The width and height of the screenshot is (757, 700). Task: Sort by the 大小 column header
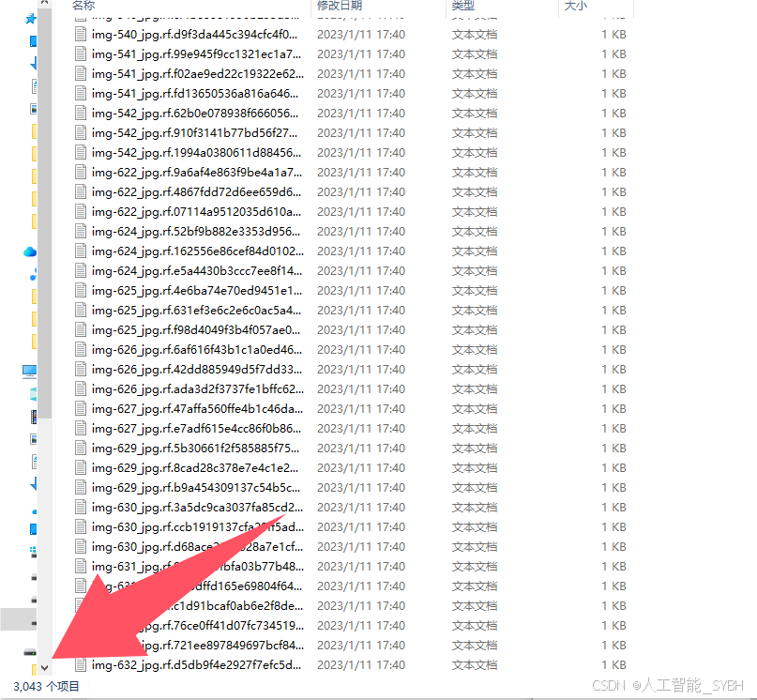(x=576, y=6)
